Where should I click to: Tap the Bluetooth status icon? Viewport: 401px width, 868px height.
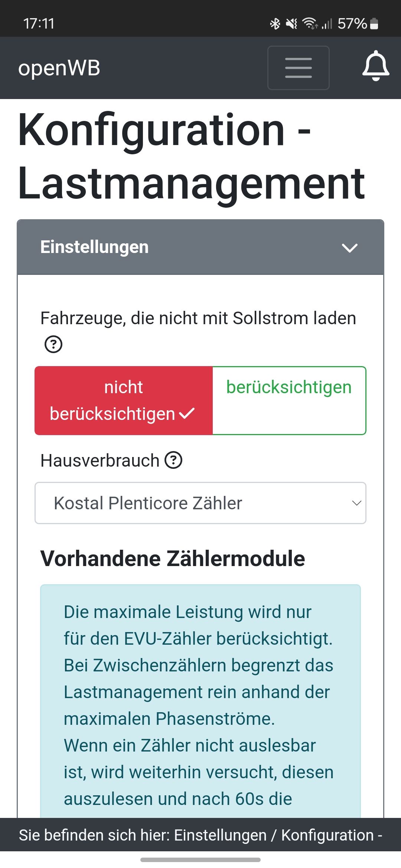pos(275,24)
